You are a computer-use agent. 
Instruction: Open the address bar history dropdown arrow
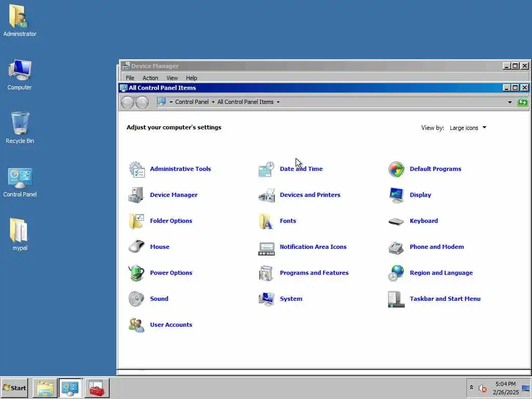tap(510, 102)
